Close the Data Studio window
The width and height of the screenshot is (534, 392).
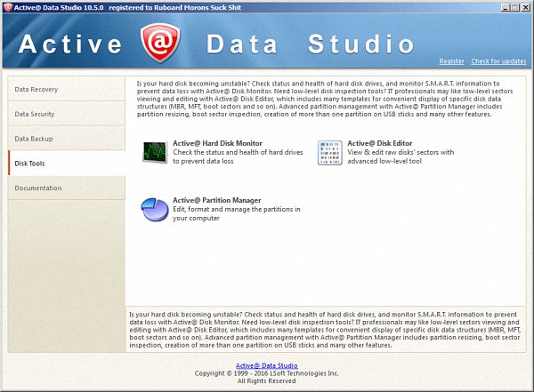pos(525,7)
